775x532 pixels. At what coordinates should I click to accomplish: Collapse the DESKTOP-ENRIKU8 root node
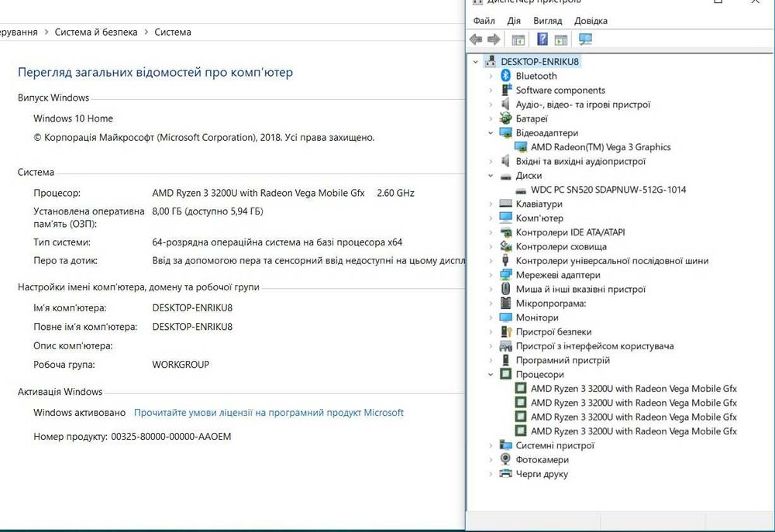pyautogui.click(x=476, y=62)
